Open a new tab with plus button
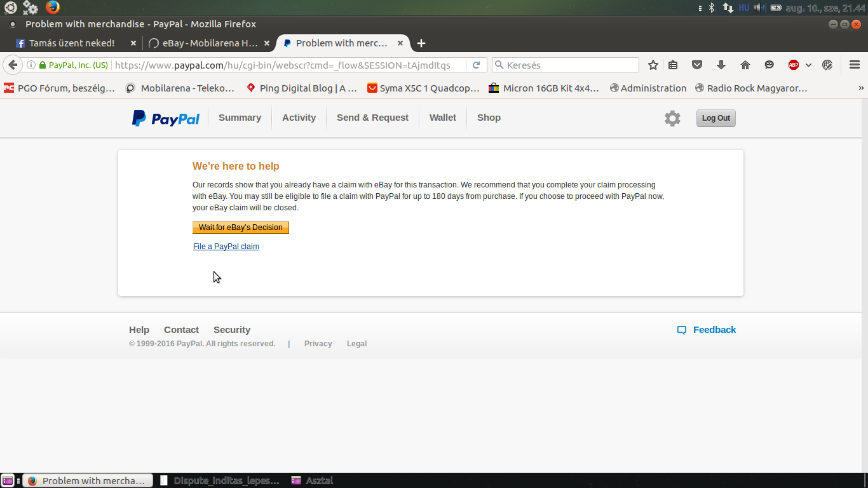Screen dimensions: 868x488 tap(421, 43)
